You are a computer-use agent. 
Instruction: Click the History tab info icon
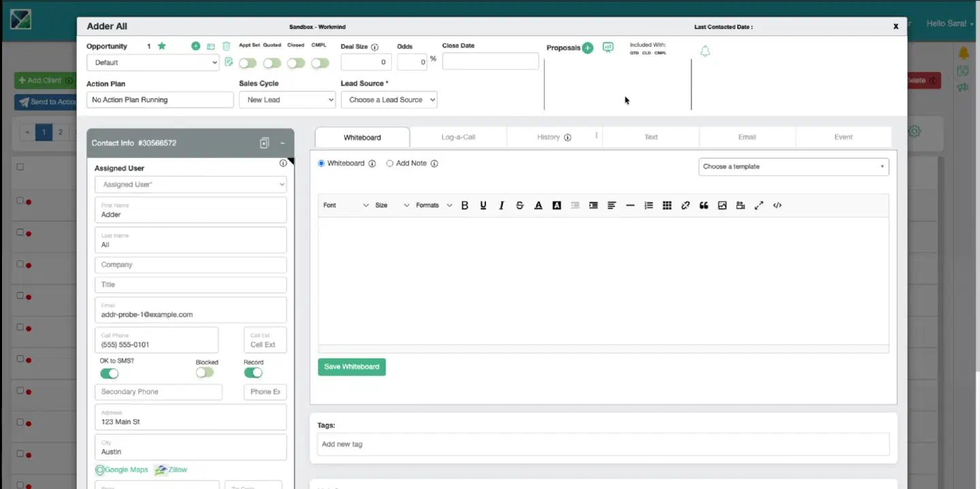(x=568, y=137)
